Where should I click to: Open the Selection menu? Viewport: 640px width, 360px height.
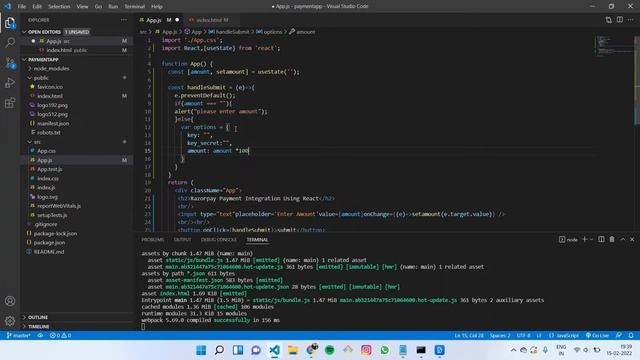(59, 6)
